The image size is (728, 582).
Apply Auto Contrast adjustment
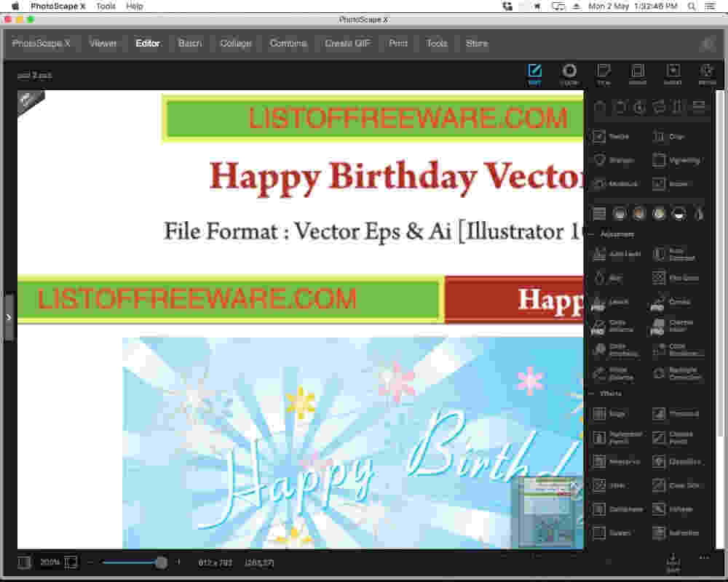(x=673, y=254)
